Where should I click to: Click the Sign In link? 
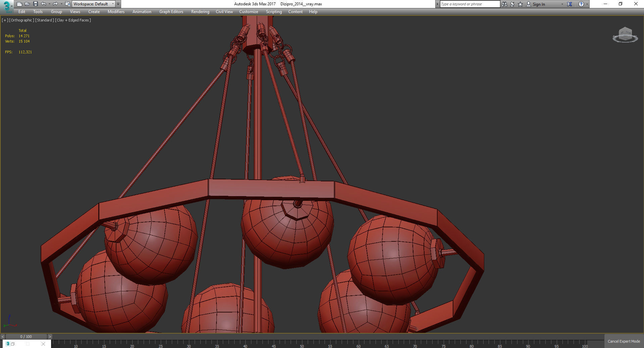point(539,4)
